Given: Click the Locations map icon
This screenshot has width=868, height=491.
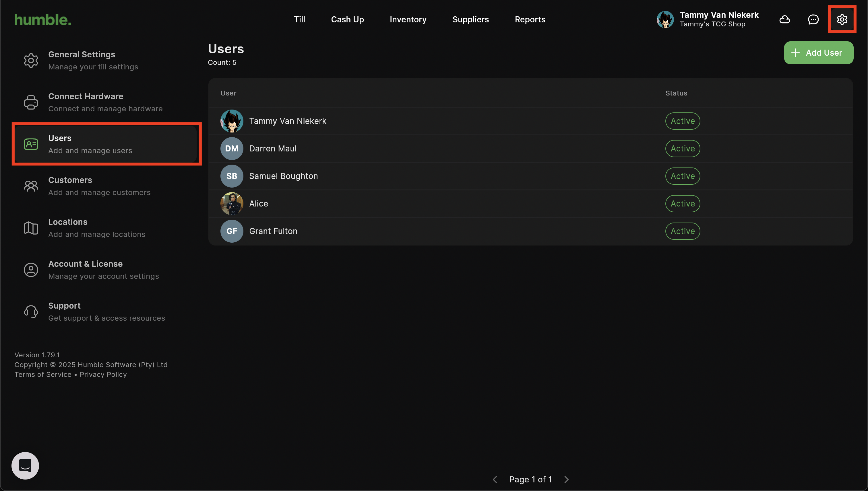Looking at the screenshot, I should pyautogui.click(x=31, y=228).
